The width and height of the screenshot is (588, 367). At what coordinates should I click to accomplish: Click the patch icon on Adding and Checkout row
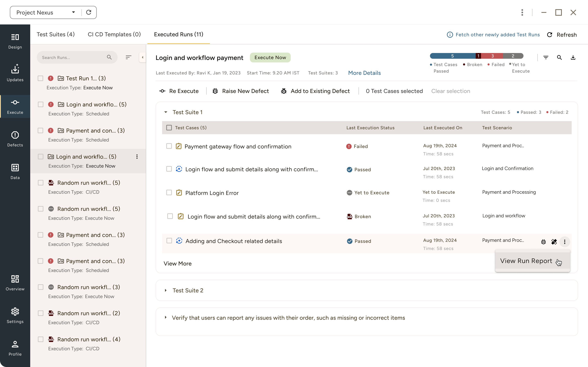coord(554,242)
